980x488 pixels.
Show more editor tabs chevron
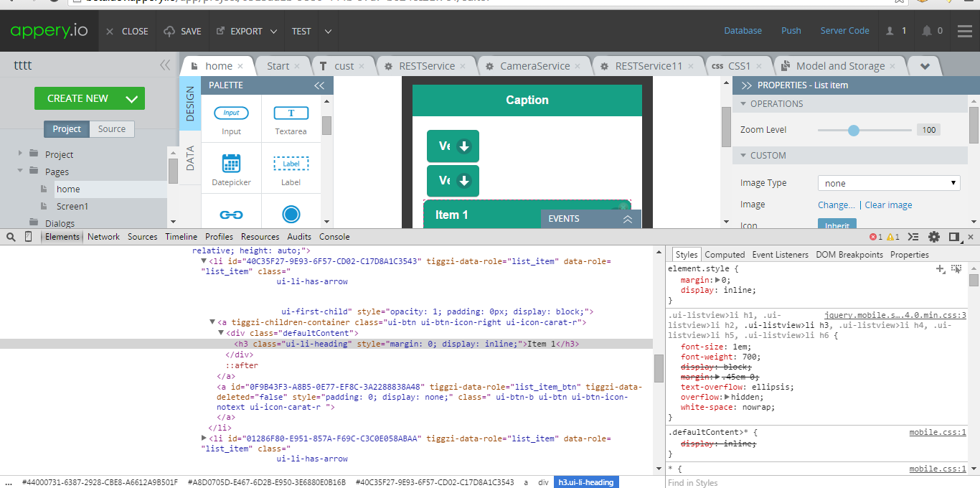[925, 66]
